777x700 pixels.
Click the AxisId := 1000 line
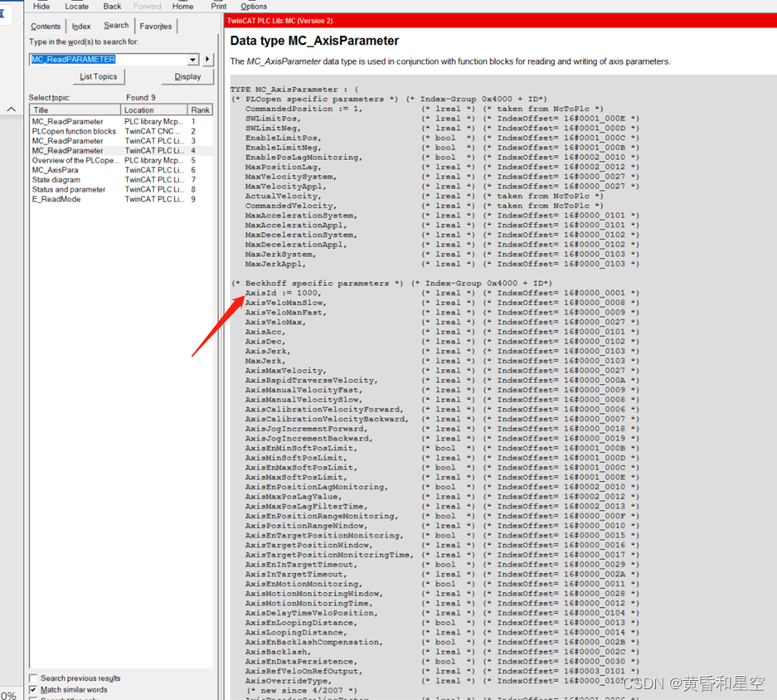pos(283,293)
